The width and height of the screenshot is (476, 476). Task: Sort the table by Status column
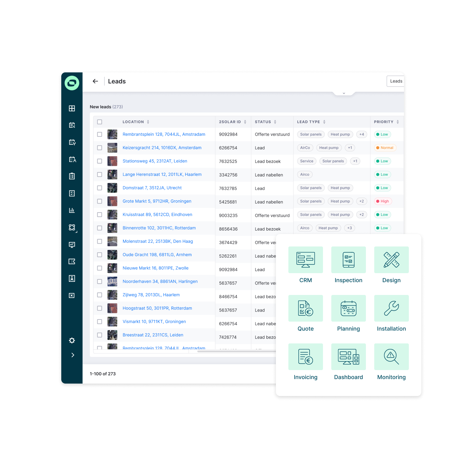pyautogui.click(x=275, y=122)
